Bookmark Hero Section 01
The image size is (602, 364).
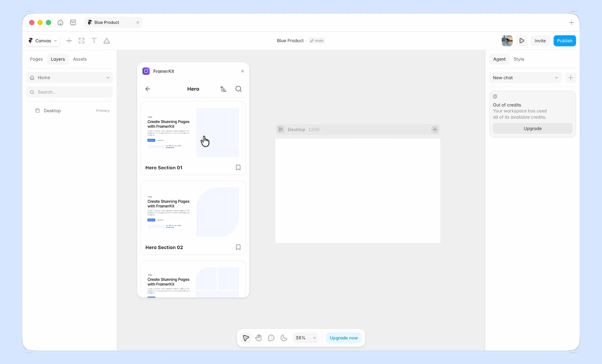click(x=238, y=168)
